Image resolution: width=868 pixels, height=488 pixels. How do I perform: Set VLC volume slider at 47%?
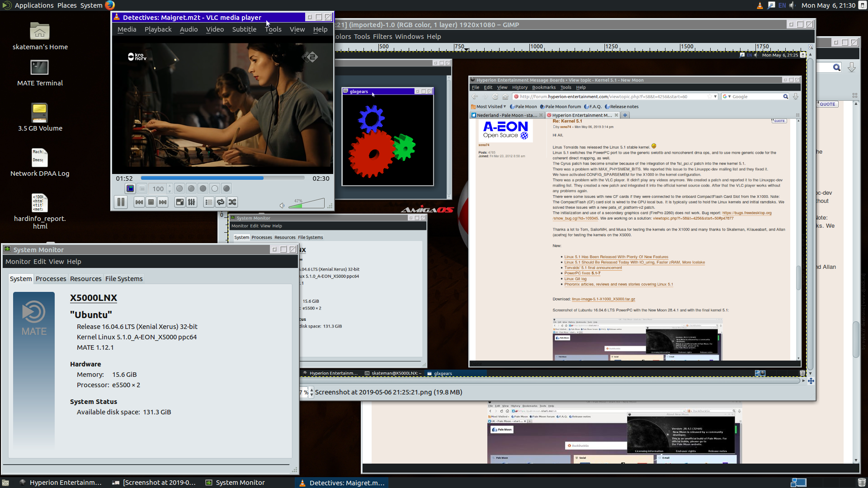[307, 203]
